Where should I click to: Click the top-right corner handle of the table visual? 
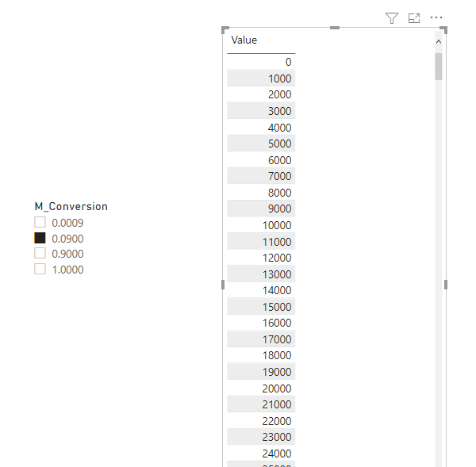point(443,30)
